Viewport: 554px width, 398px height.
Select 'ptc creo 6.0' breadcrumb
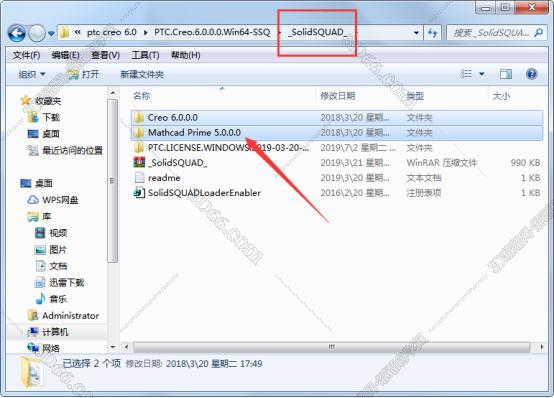(112, 32)
